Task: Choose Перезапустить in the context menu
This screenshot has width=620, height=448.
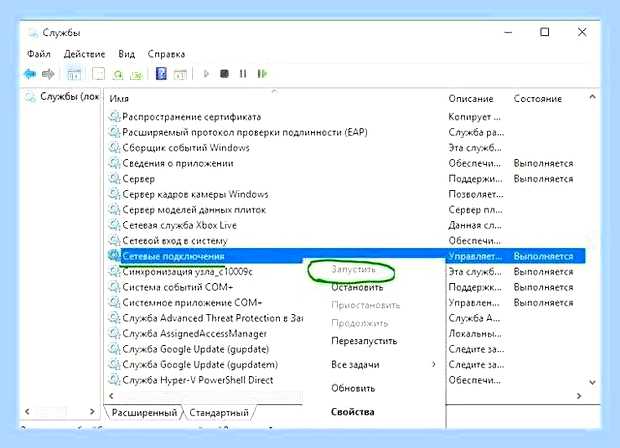Action: tap(364, 341)
